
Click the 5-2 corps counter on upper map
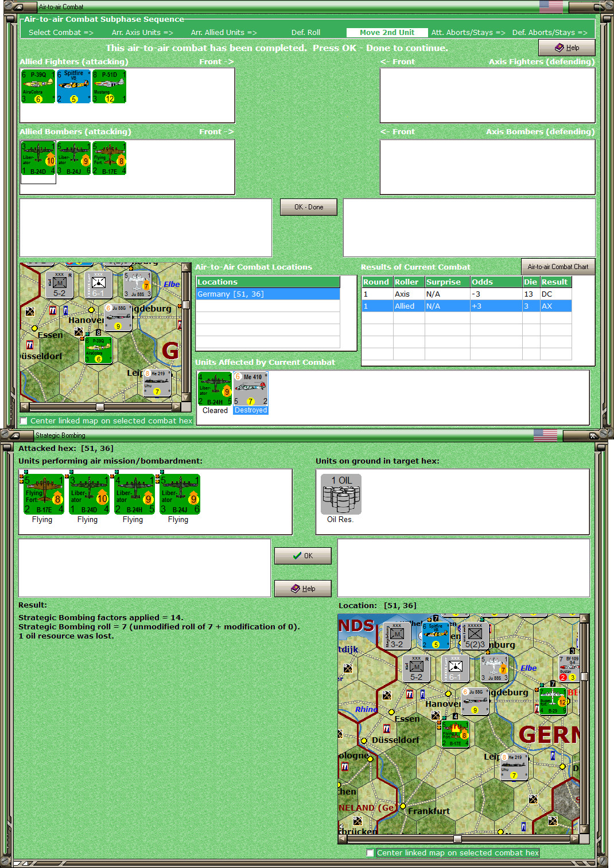(59, 285)
